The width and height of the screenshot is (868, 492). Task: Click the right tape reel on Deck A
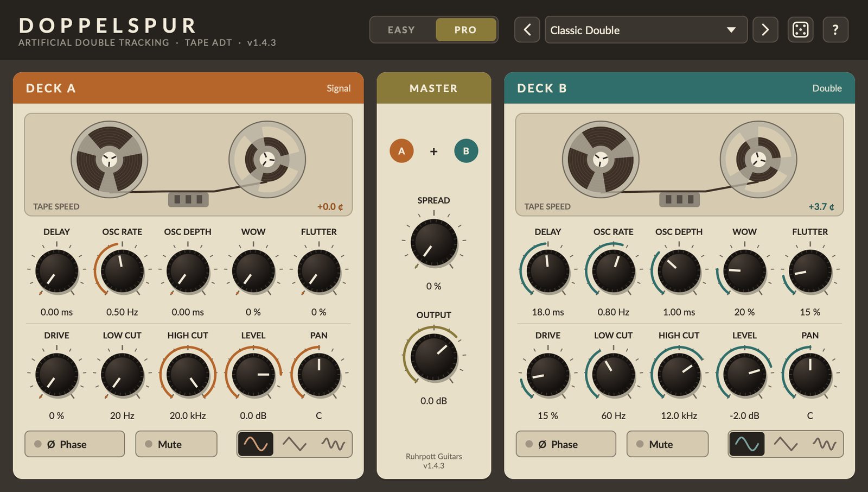click(x=267, y=159)
